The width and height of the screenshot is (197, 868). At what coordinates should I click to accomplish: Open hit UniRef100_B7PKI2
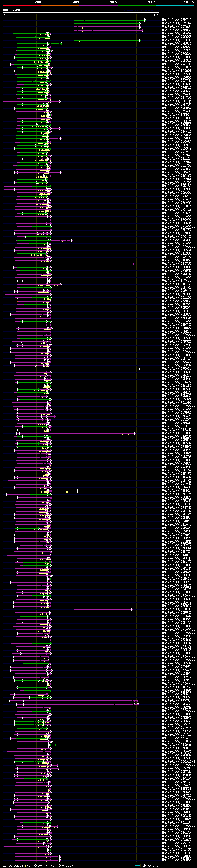pyautogui.click(x=177, y=331)
